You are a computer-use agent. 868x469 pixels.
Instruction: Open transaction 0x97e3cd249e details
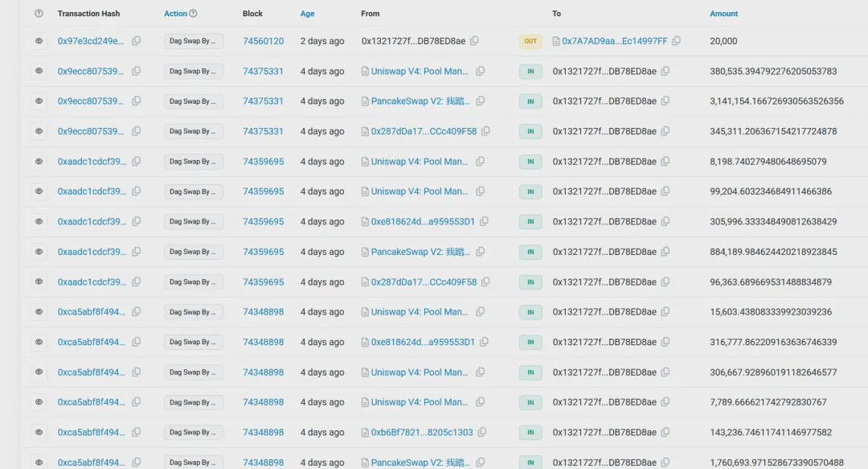pyautogui.click(x=91, y=41)
